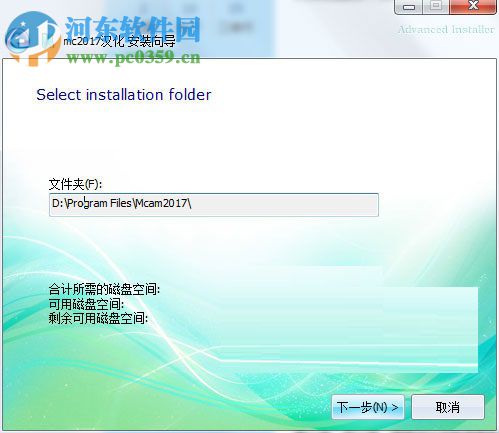
Task: Click the 剩余可用磁盘空间 label
Action: pyautogui.click(x=98, y=318)
